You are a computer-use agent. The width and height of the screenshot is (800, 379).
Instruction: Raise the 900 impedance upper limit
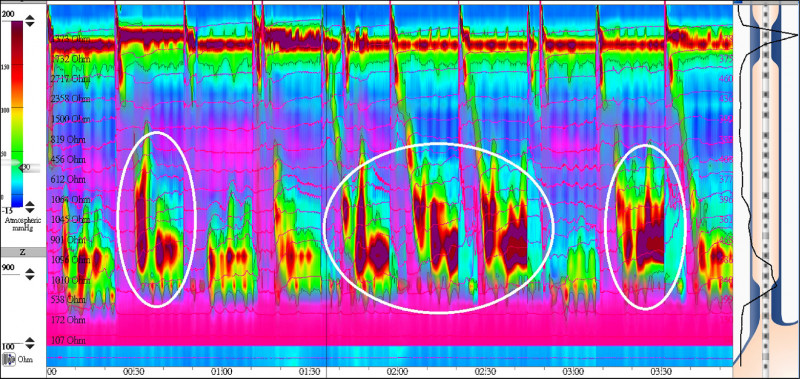click(x=30, y=270)
